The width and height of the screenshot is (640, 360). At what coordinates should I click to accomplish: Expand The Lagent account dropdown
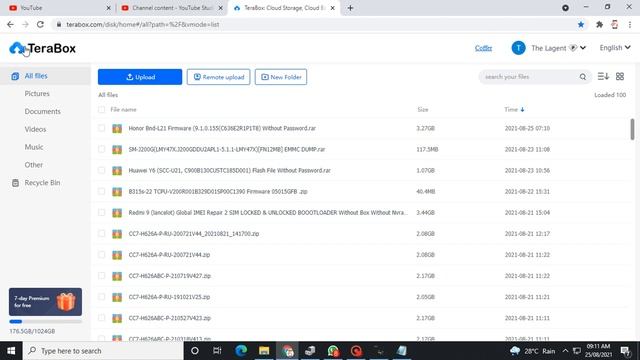[x=583, y=48]
